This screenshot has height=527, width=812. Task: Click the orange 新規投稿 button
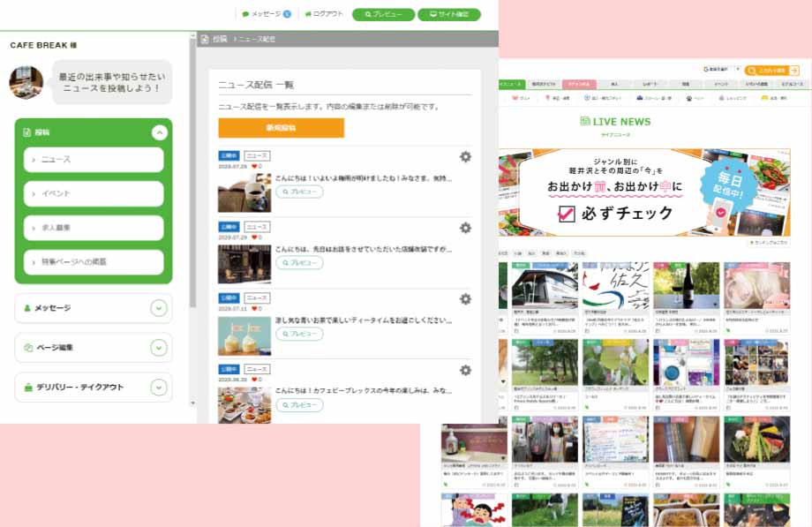(282, 128)
